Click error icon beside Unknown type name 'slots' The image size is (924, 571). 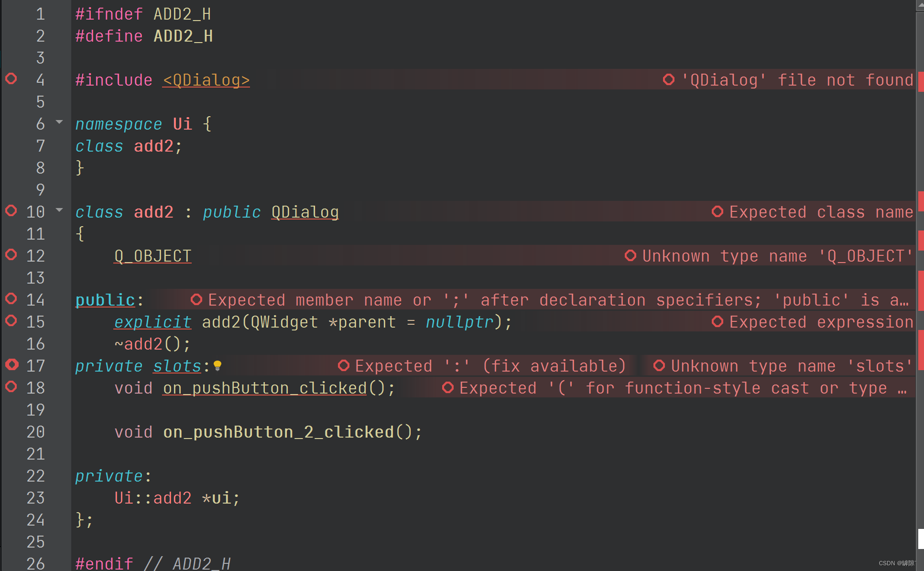point(659,365)
